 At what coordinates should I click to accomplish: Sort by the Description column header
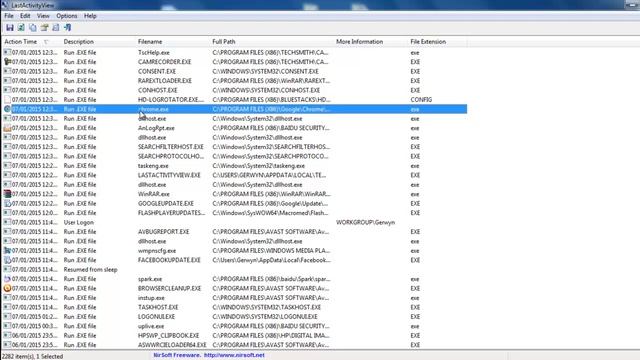point(98,42)
